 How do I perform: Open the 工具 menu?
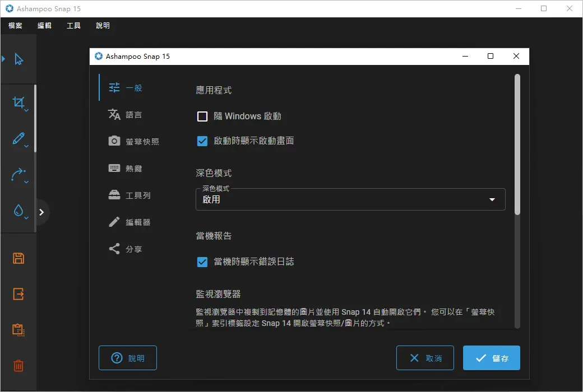tap(73, 25)
